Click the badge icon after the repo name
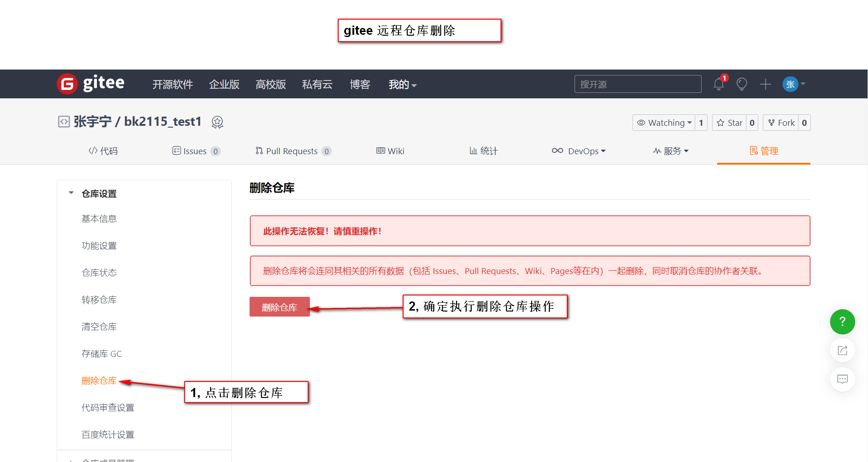 pos(217,122)
